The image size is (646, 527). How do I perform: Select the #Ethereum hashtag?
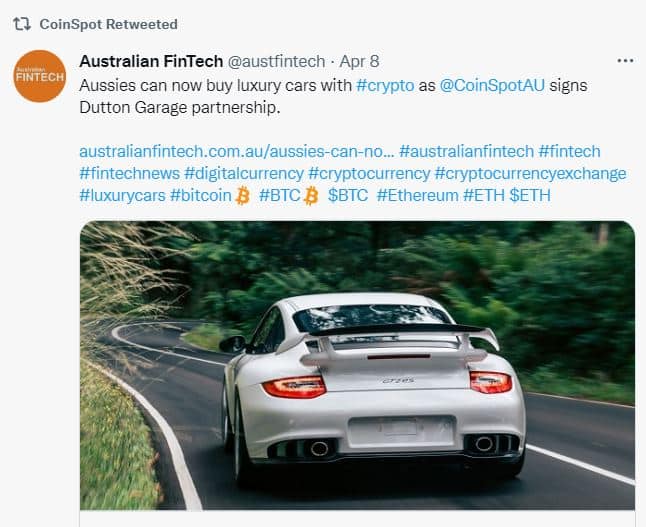point(417,195)
